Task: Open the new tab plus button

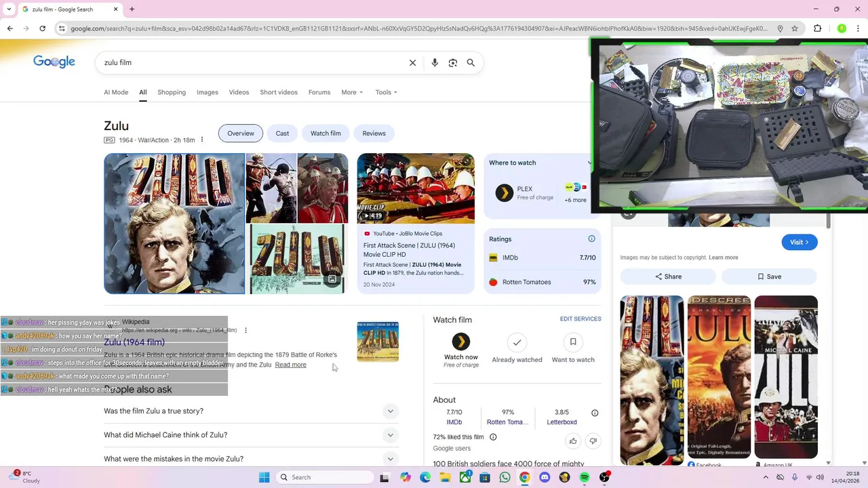Action: [x=132, y=9]
